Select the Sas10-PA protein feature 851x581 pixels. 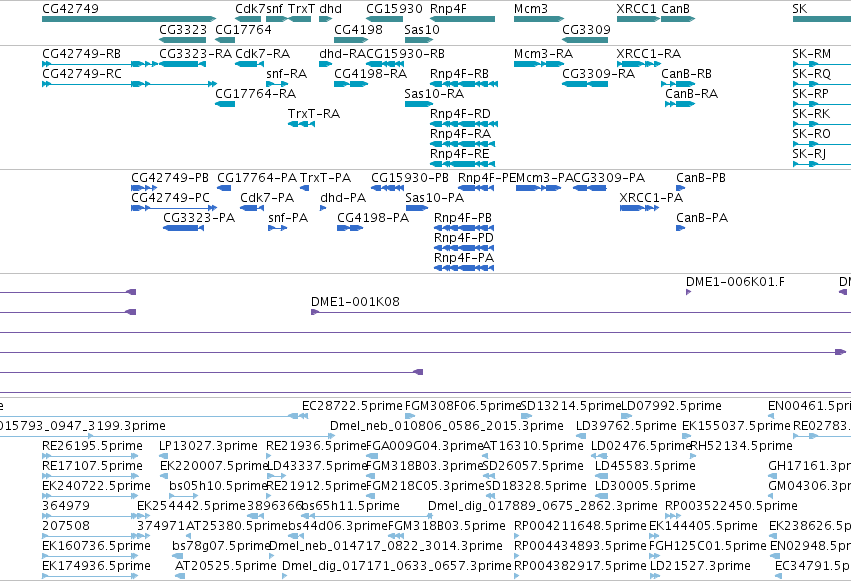[x=417, y=208]
